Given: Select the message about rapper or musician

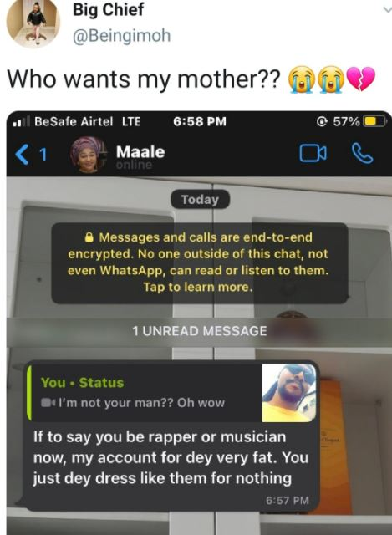Looking at the screenshot, I should [x=171, y=457].
